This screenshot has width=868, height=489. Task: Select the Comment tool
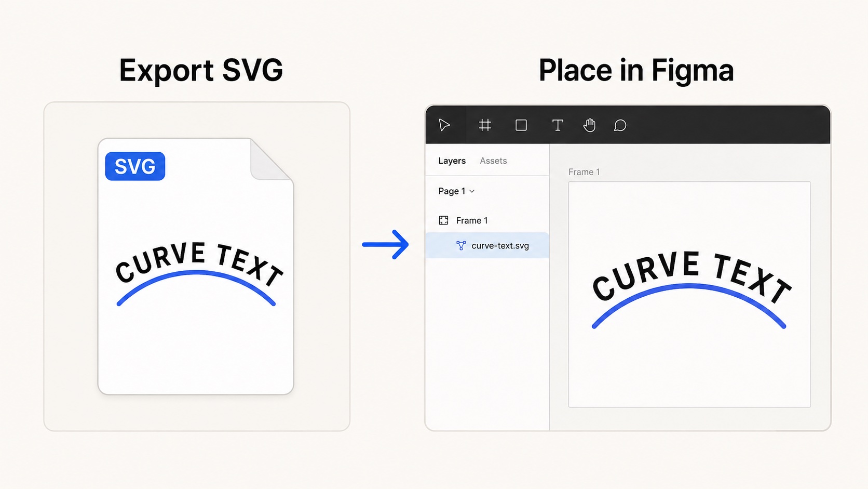click(620, 125)
